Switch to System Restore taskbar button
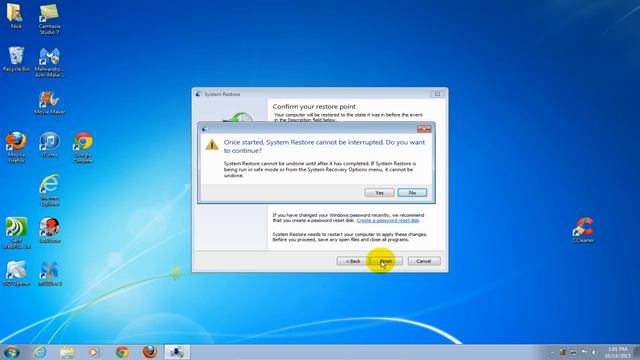The image size is (640, 360). pos(177,352)
